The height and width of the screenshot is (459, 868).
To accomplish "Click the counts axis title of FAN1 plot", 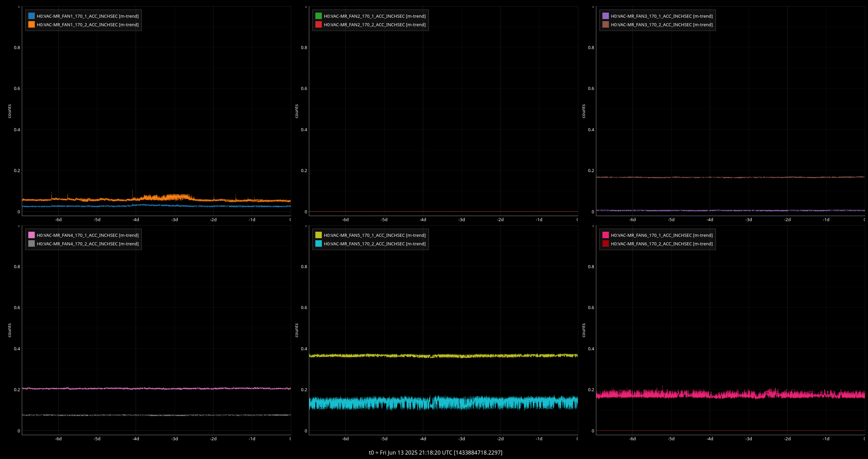I will tap(10, 111).
